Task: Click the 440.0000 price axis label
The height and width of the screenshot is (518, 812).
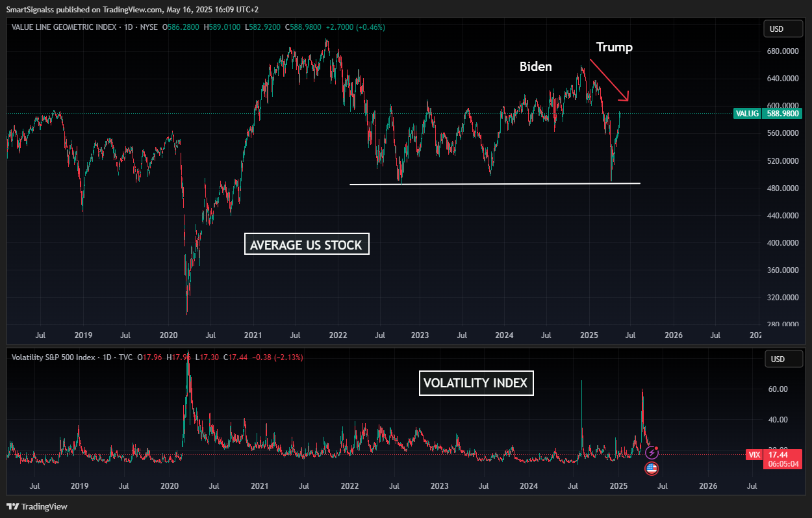Action: (783, 215)
